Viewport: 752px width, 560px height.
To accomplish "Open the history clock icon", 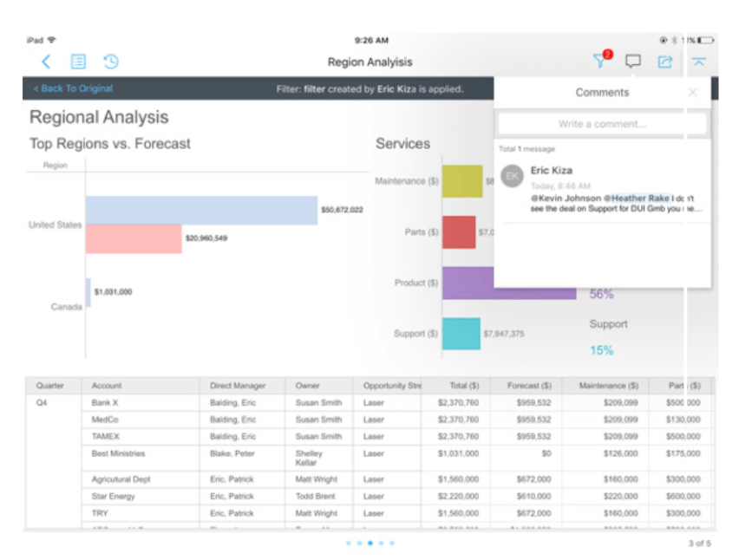I will tap(111, 62).
